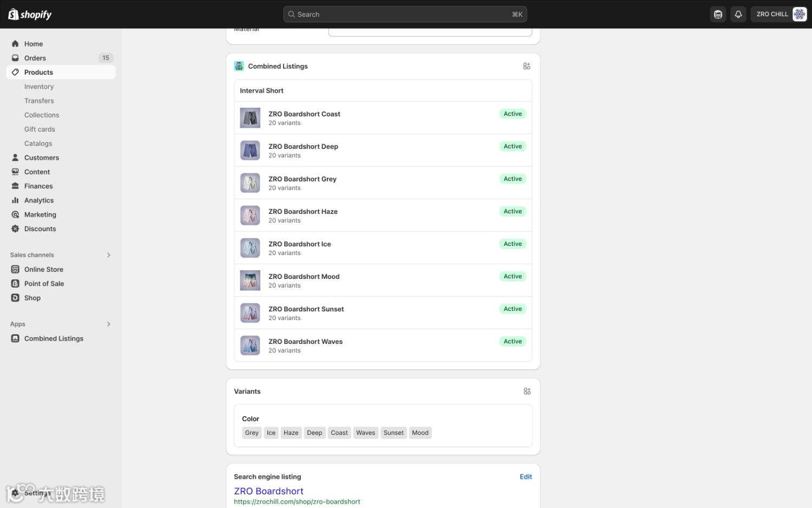Click the Combined Listings app icon in sidebar
This screenshot has width=812, height=508.
coord(15,338)
